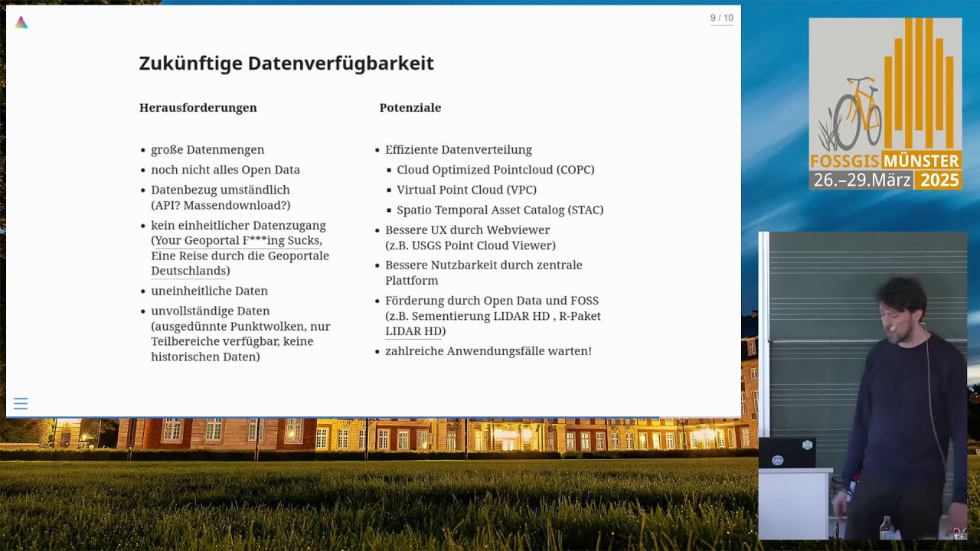This screenshot has height=551, width=980.
Task: Click the Datenbezug umständlich bullet
Action: (220, 190)
